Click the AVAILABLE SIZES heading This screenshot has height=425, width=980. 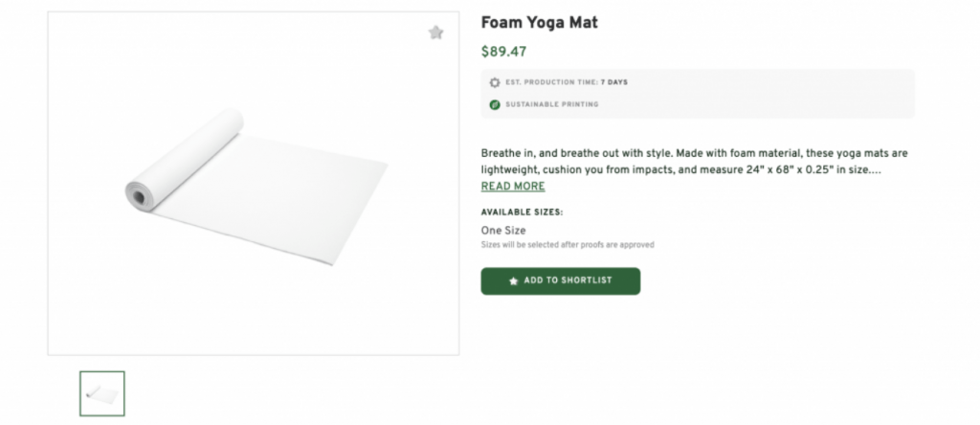(x=522, y=212)
